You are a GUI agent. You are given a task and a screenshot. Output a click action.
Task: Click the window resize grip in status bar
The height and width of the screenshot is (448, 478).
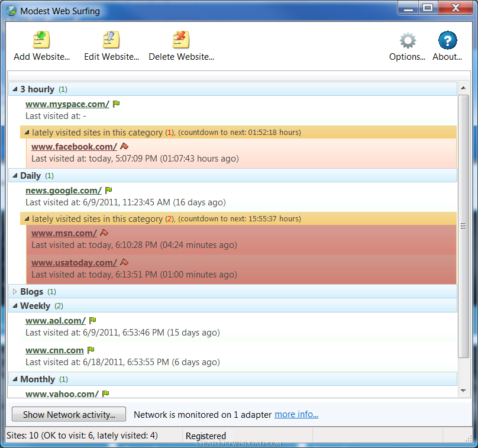(x=469, y=439)
